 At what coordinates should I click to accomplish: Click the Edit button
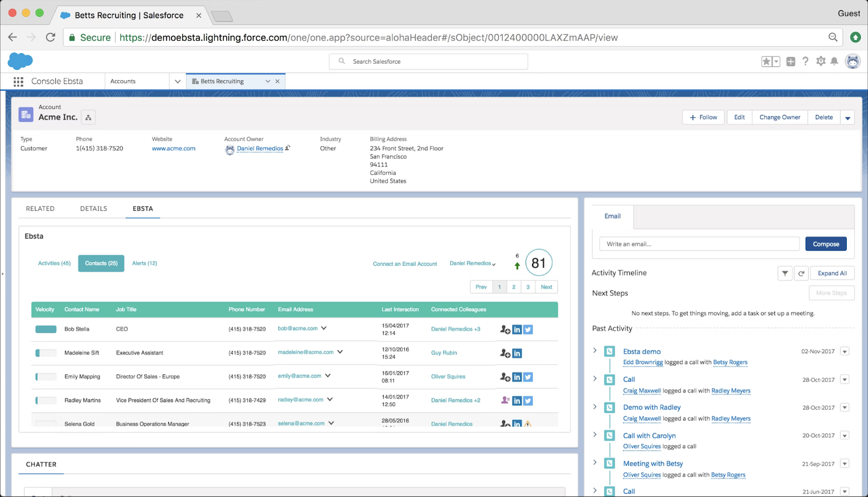(x=739, y=118)
